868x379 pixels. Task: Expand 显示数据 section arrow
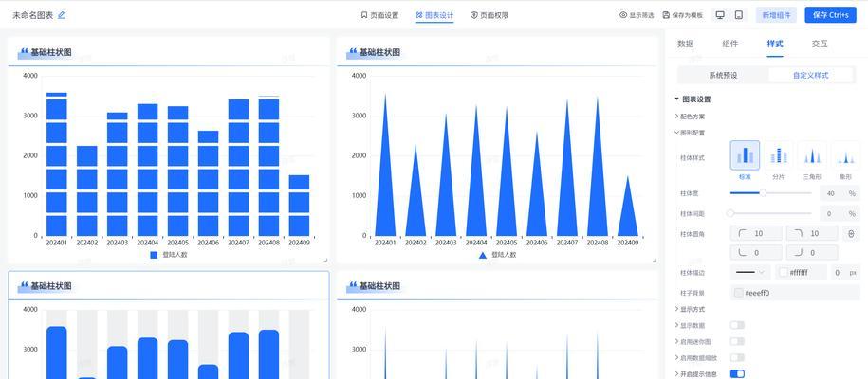(x=677, y=325)
